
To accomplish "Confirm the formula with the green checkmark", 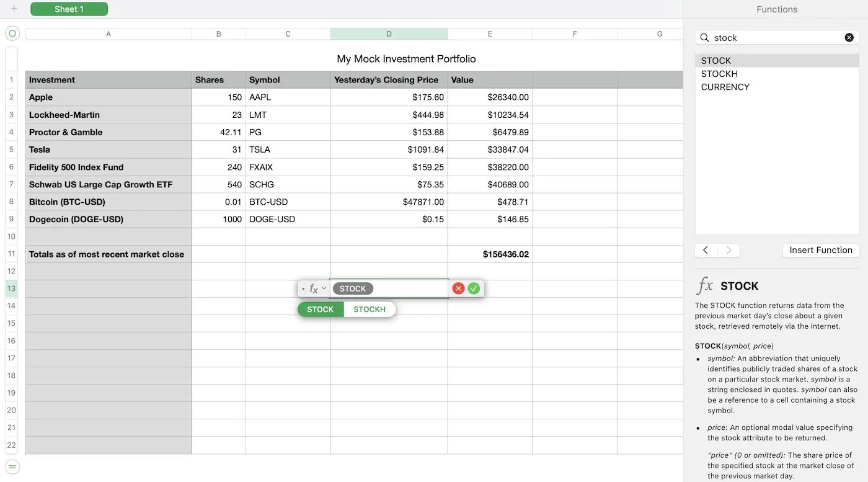I will (474, 288).
